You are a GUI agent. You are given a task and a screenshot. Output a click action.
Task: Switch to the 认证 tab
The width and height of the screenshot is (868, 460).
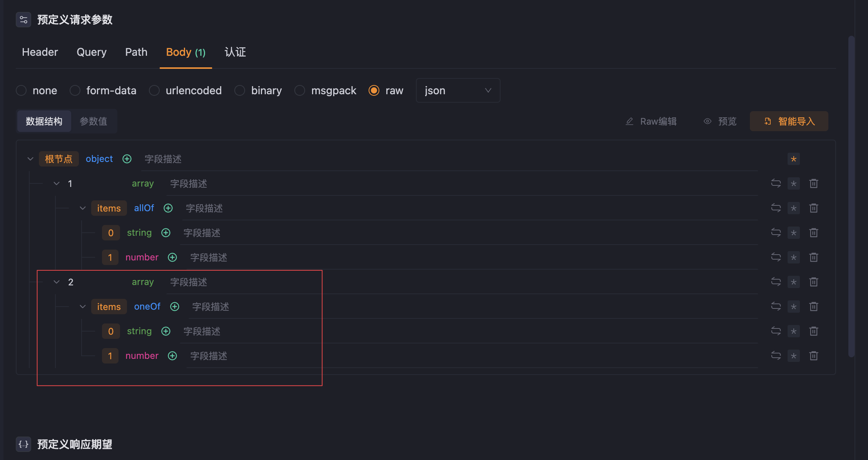pyautogui.click(x=235, y=52)
